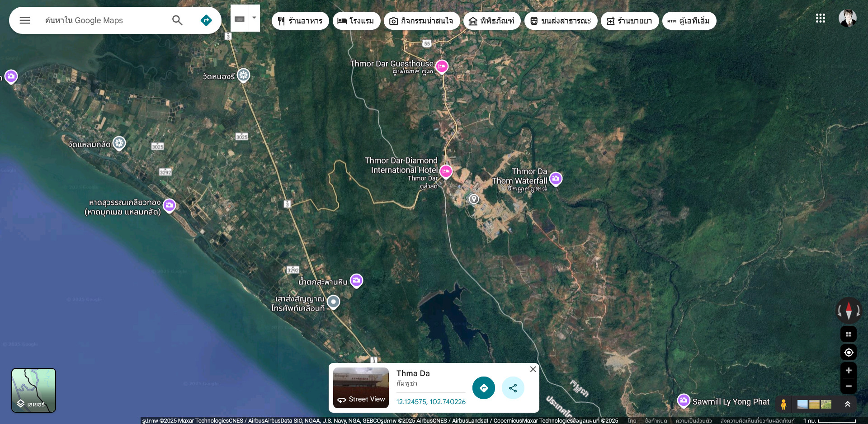The width and height of the screenshot is (868, 424).
Task: Select the ATM chip
Action: [x=689, y=21]
